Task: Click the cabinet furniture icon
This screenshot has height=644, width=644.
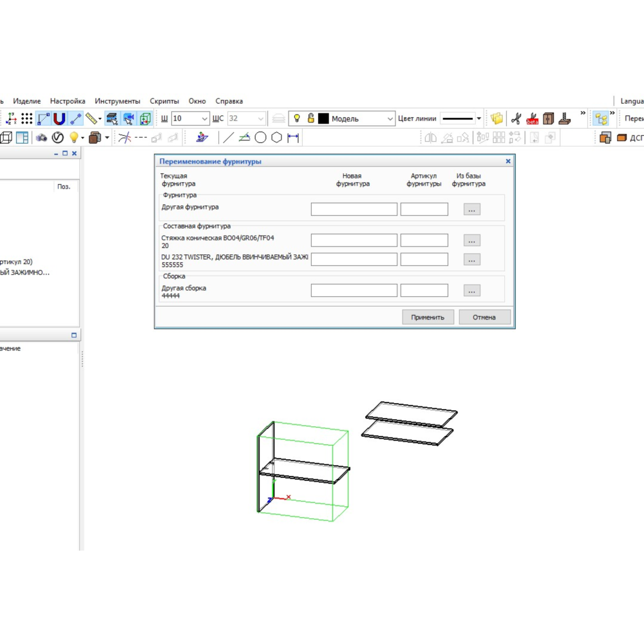Action: [x=548, y=118]
